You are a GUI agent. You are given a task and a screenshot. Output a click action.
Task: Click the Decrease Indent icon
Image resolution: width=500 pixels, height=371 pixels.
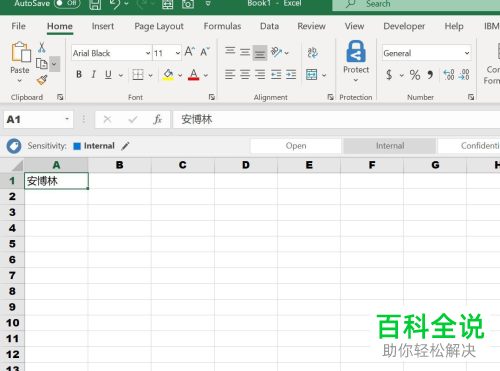tap(276, 74)
